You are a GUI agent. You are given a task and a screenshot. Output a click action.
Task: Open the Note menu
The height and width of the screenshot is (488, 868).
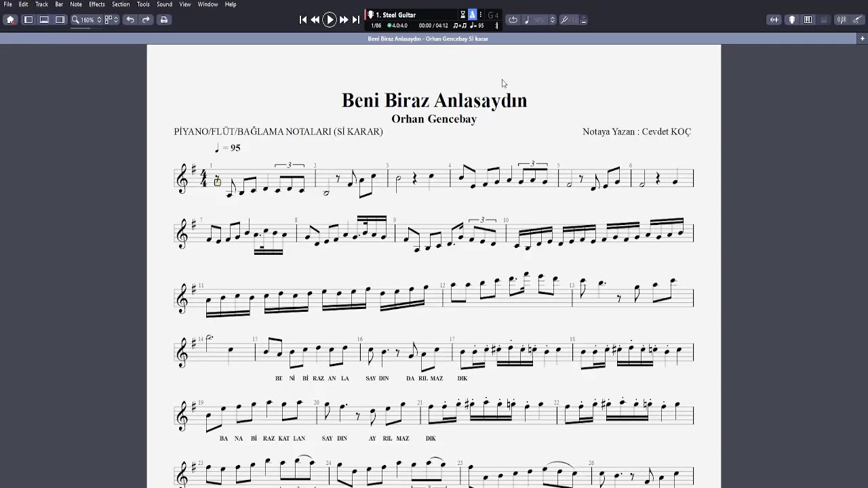tap(76, 4)
